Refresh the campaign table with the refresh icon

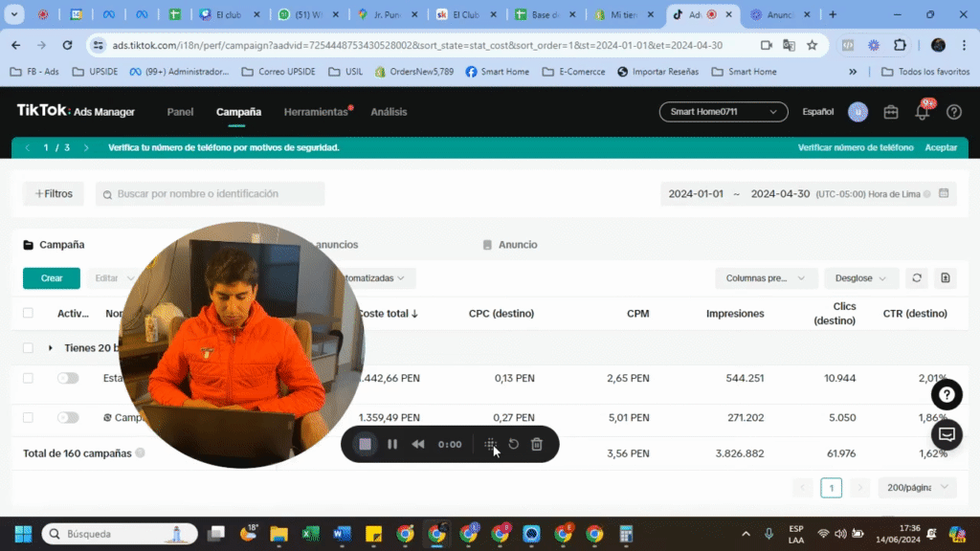coord(916,277)
